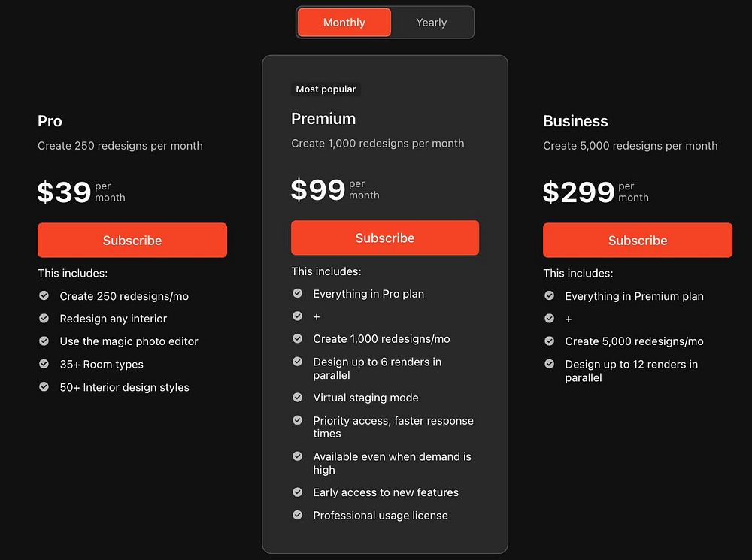
Task: Click checkmark beside Professional usage license
Action: point(298,515)
